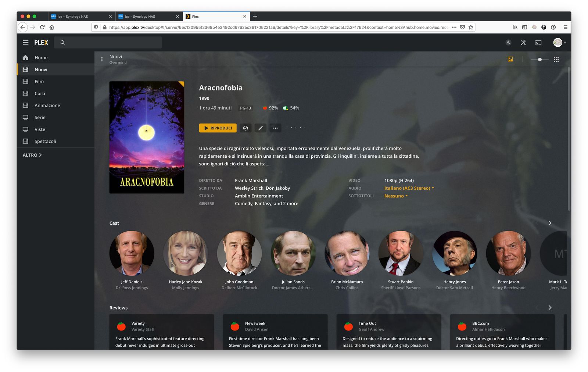Switch to the first Ice - Synology NAS tab

click(x=81, y=17)
